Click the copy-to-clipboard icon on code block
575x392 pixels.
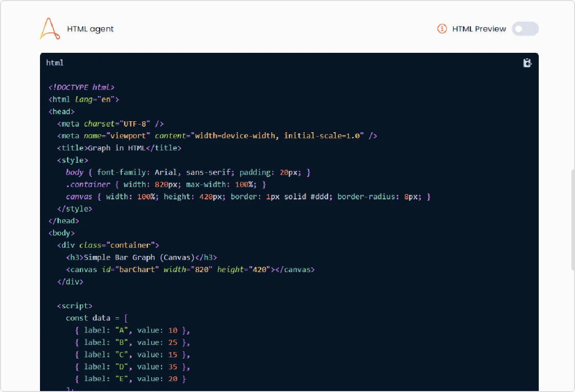coord(527,62)
